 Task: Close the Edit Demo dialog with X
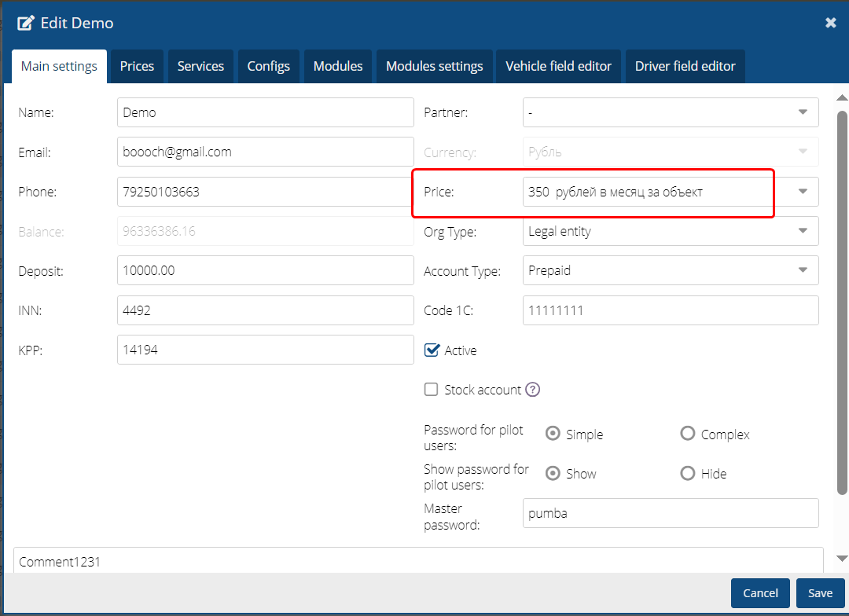click(830, 23)
